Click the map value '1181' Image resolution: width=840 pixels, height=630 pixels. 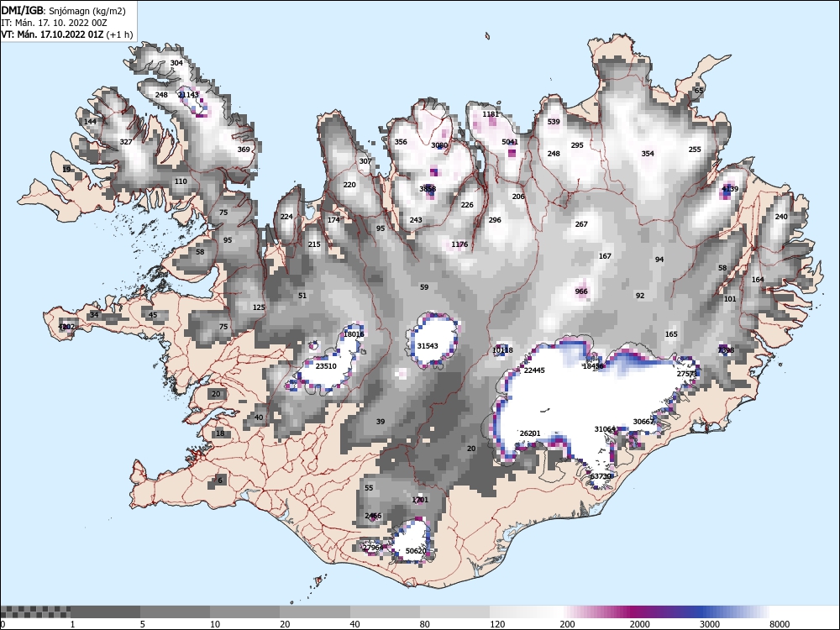[491, 114]
